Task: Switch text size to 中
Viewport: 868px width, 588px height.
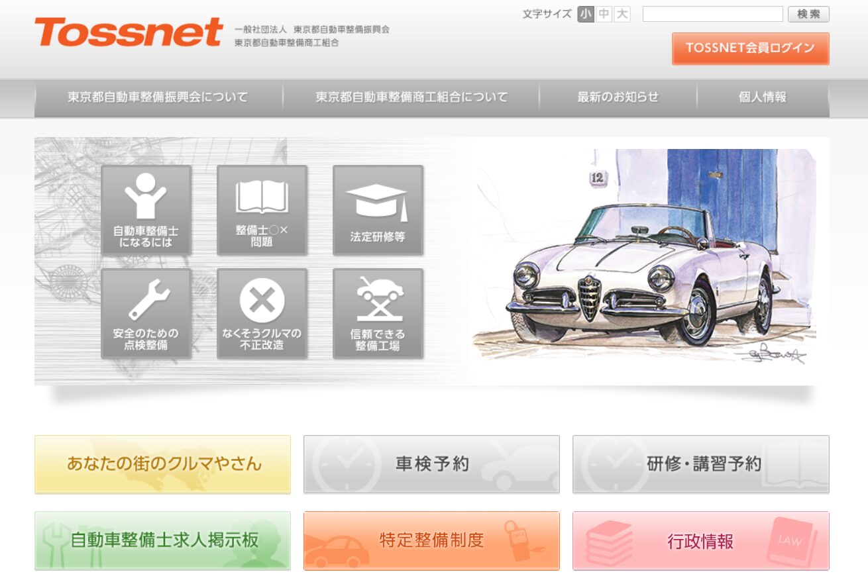Action: pyautogui.click(x=604, y=14)
